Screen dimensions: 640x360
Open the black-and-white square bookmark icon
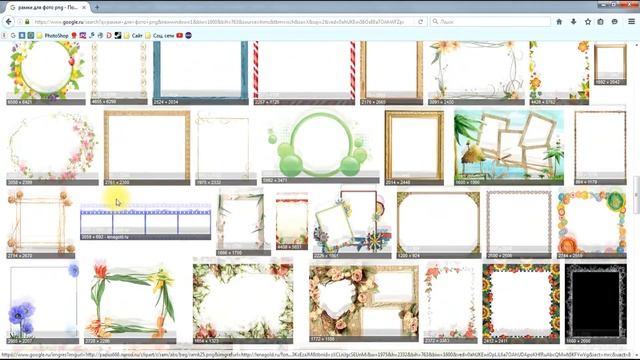(x=118, y=36)
